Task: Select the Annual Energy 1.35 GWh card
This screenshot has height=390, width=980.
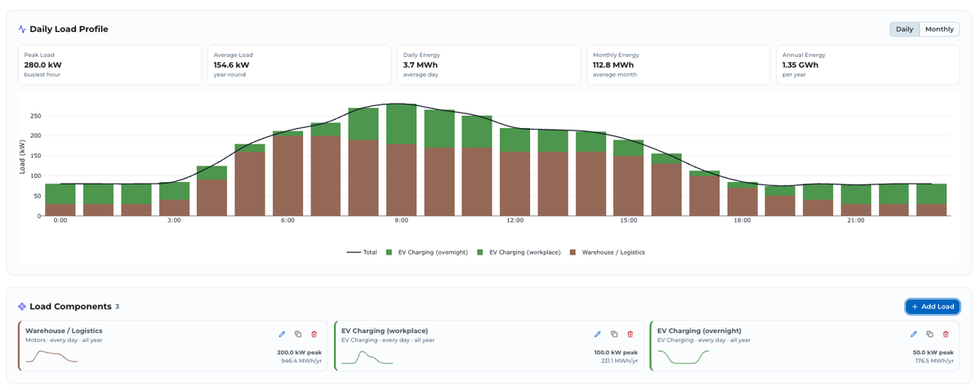Action: 867,64
